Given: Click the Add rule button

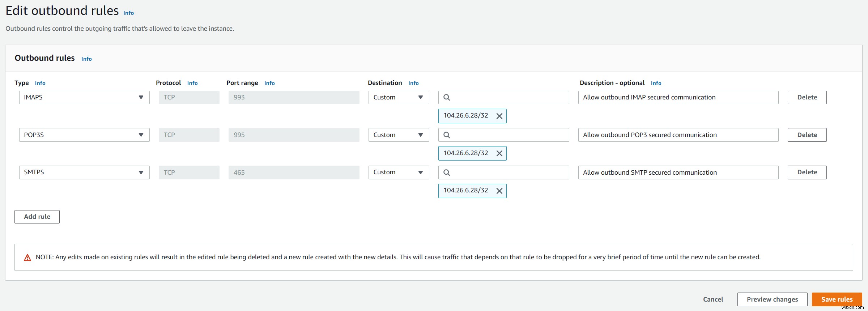Looking at the screenshot, I should 37,217.
